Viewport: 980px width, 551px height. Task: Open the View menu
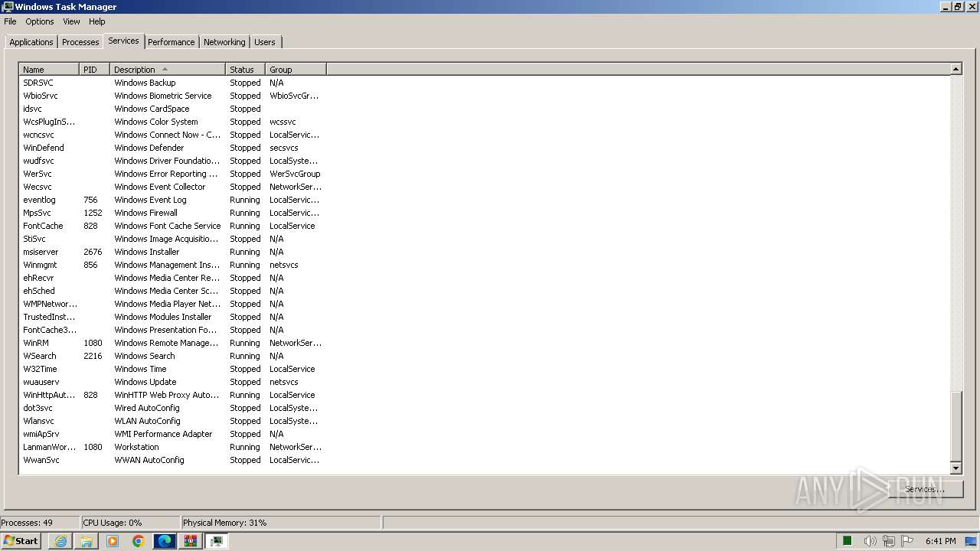click(x=71, y=21)
